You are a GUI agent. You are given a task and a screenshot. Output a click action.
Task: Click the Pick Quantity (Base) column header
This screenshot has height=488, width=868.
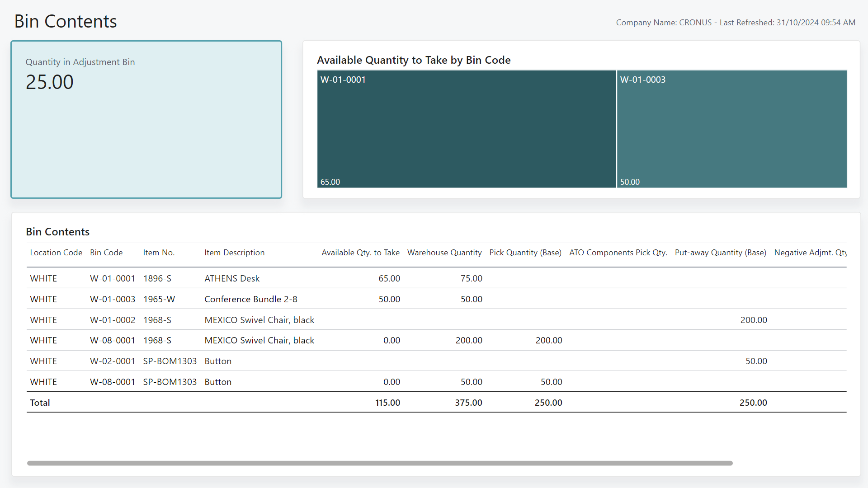tap(525, 253)
